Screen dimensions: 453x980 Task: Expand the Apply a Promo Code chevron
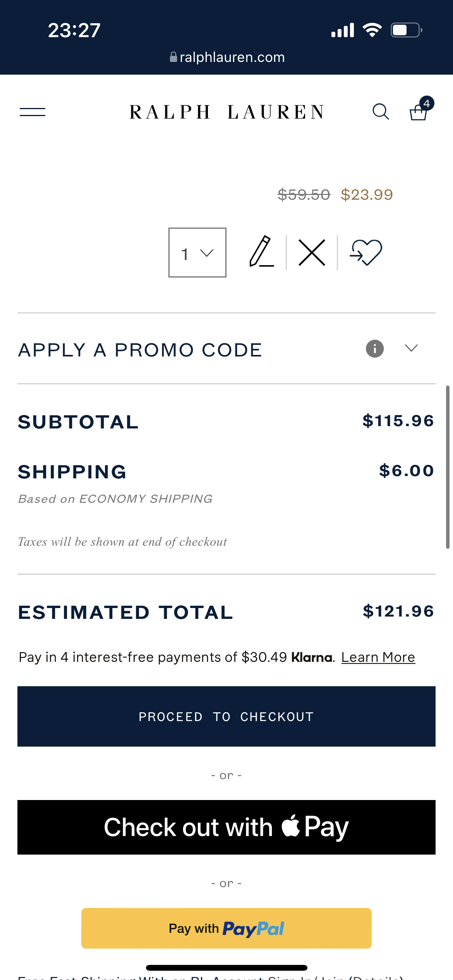click(411, 348)
